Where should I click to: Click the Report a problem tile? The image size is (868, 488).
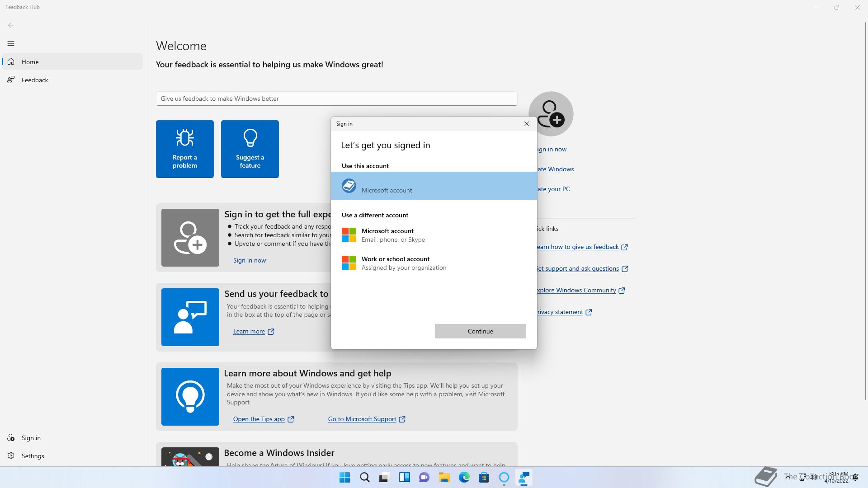tap(185, 149)
